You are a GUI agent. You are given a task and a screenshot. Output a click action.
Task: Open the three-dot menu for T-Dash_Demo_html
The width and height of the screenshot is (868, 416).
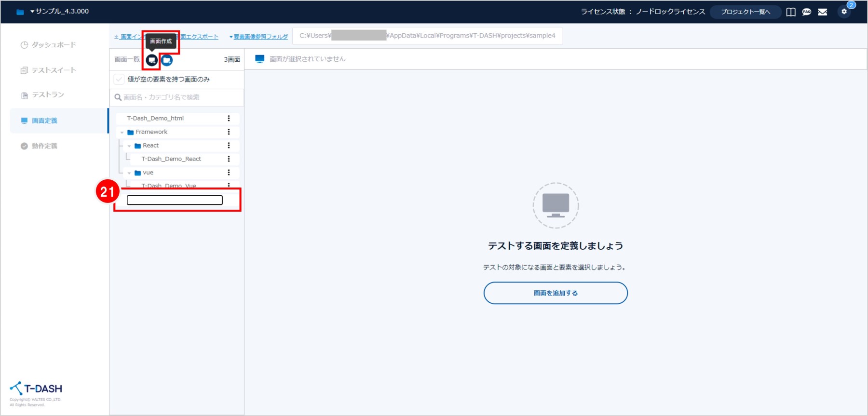tap(229, 118)
